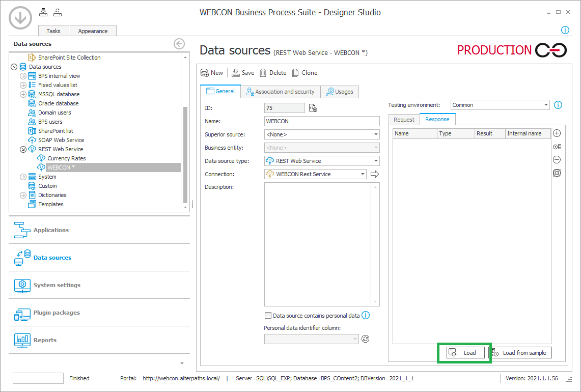Image resolution: width=581 pixels, height=392 pixels.
Task: Select the Custom tree item
Action: coord(47,186)
